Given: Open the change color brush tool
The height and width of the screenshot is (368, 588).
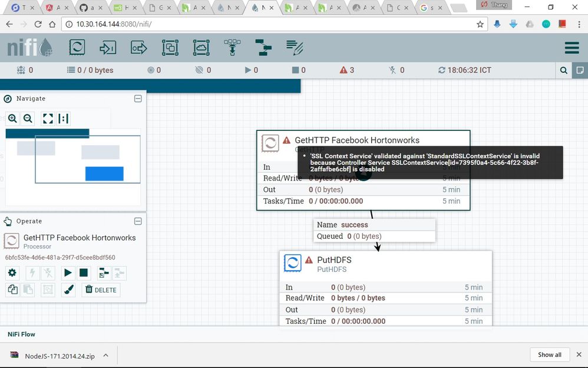Looking at the screenshot, I should (x=68, y=290).
